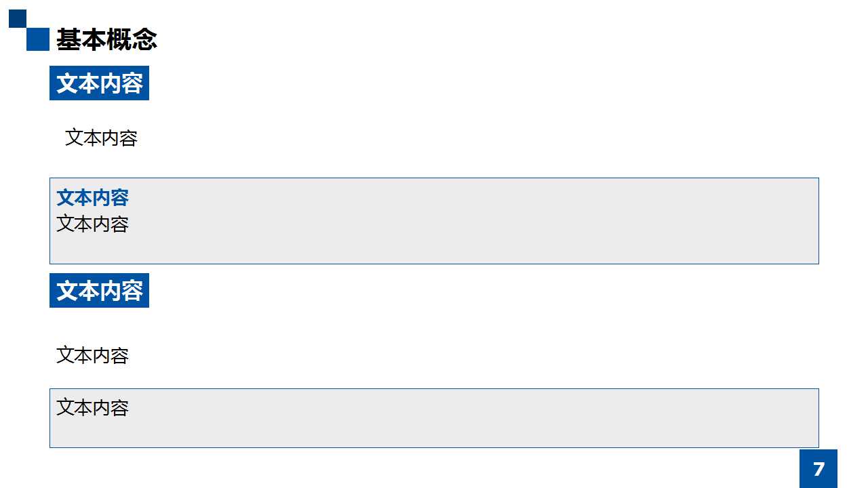The image size is (868, 488).
Task: Select the characters 概念 in the title
Action: click(132, 39)
